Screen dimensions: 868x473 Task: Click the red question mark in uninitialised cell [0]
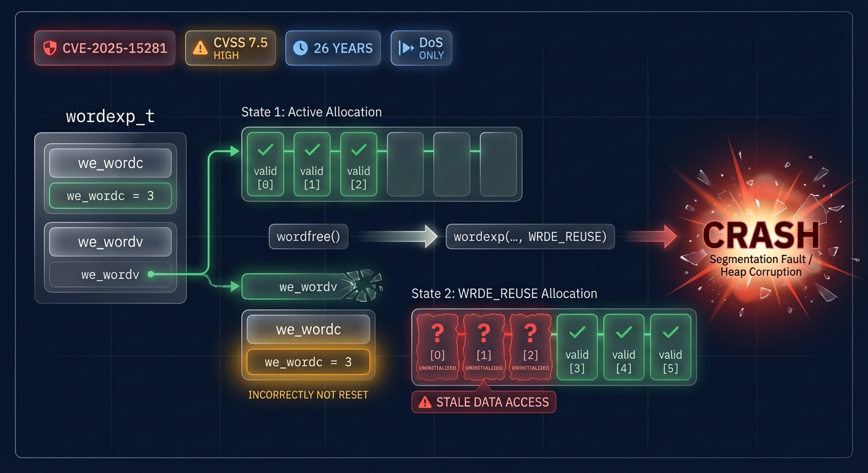point(437,333)
